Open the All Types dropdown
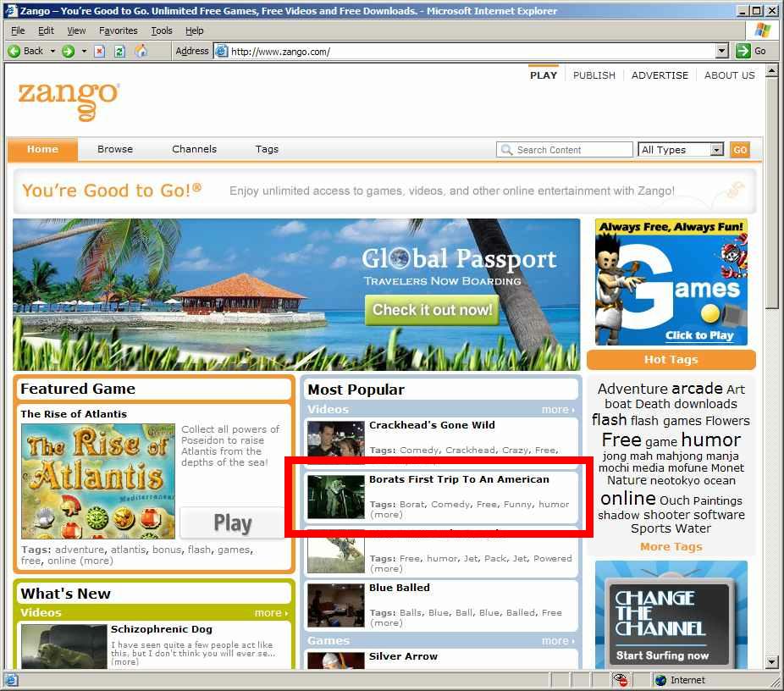This screenshot has height=691, width=784. pos(681,150)
